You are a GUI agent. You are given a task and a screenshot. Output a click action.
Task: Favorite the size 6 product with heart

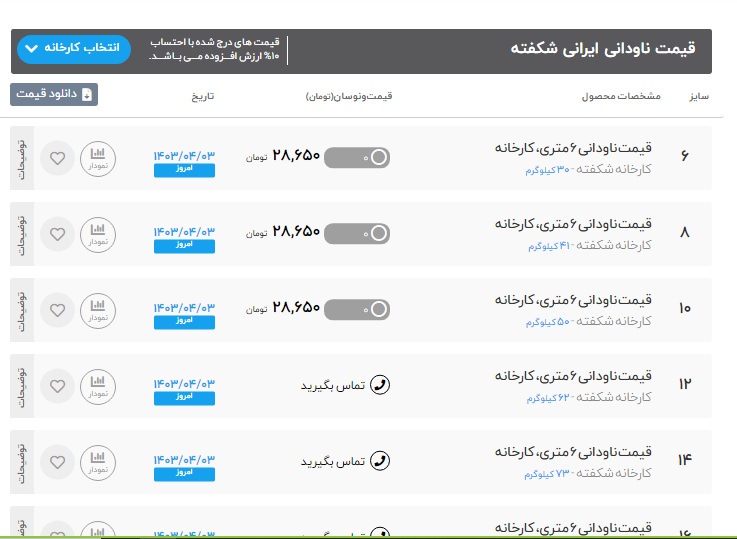(x=58, y=158)
